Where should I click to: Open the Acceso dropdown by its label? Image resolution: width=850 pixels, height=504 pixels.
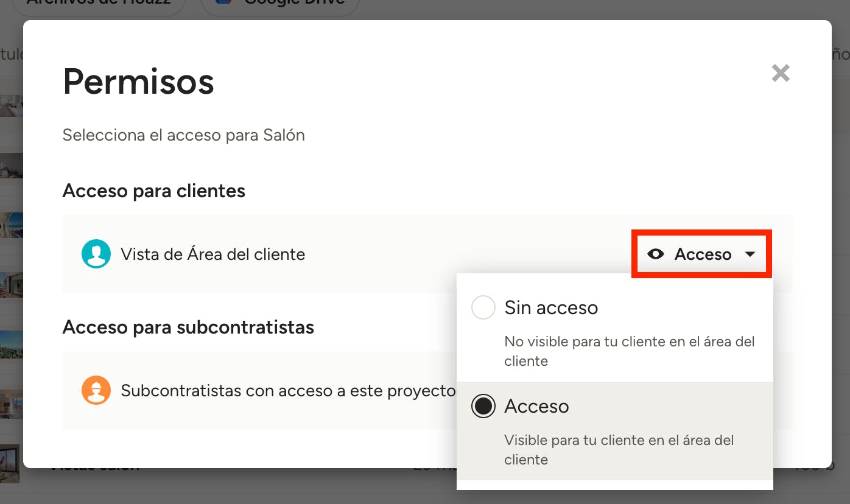click(703, 254)
